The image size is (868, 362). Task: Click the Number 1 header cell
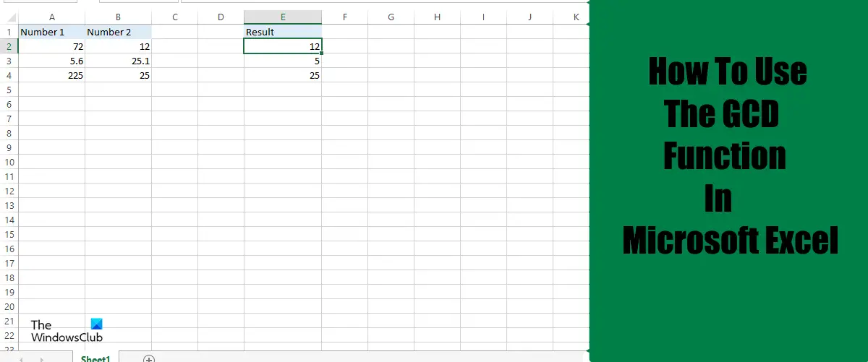(x=52, y=32)
